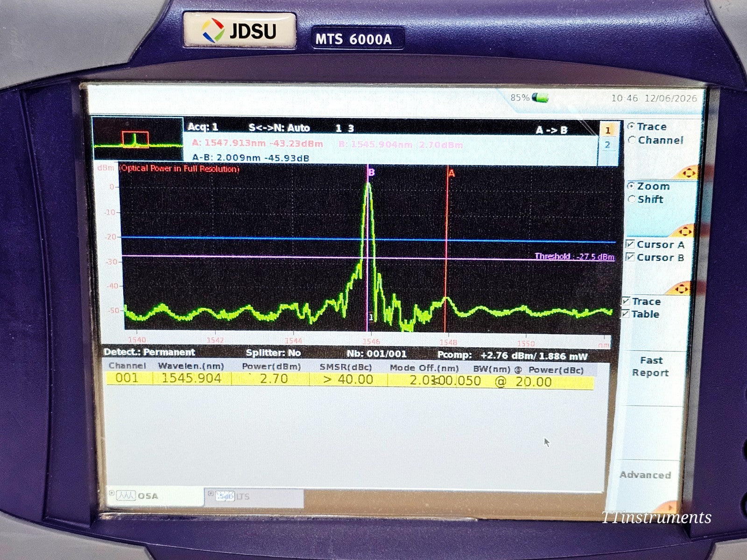
Task: Open the Advanced menu
Action: click(x=645, y=475)
